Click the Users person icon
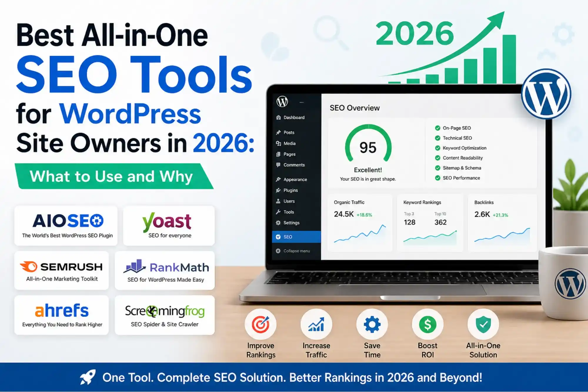Screen dimensions: 588x392 278,201
